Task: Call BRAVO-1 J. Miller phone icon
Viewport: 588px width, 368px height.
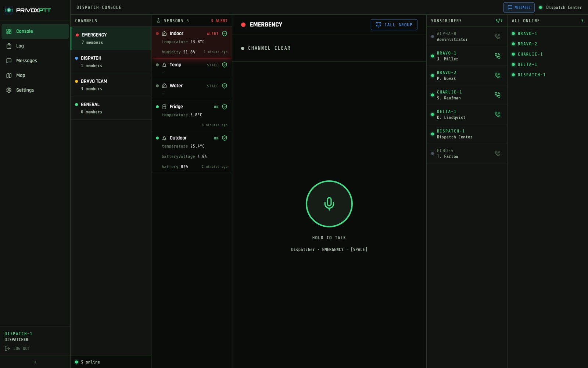Action: coord(497,56)
